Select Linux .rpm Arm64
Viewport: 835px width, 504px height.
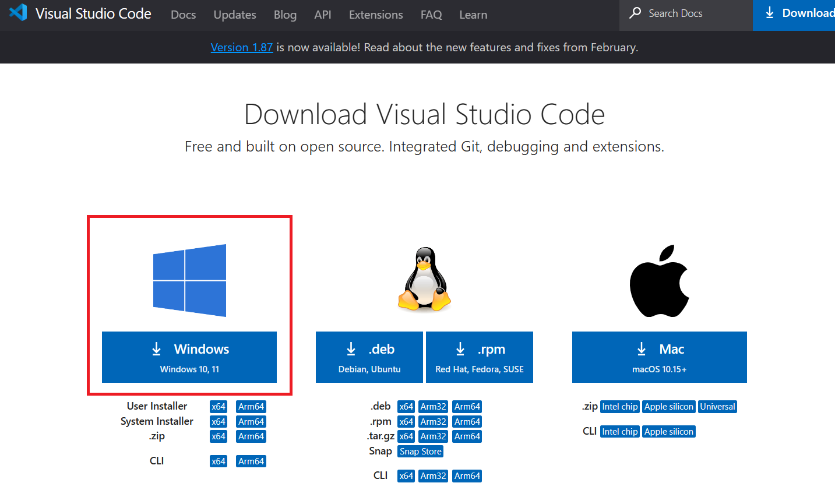pyautogui.click(x=467, y=422)
